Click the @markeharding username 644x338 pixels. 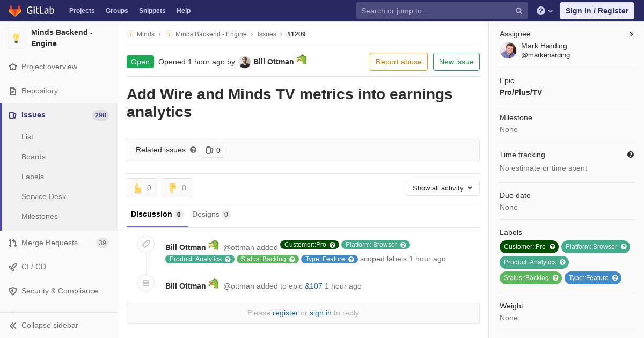pyautogui.click(x=545, y=55)
